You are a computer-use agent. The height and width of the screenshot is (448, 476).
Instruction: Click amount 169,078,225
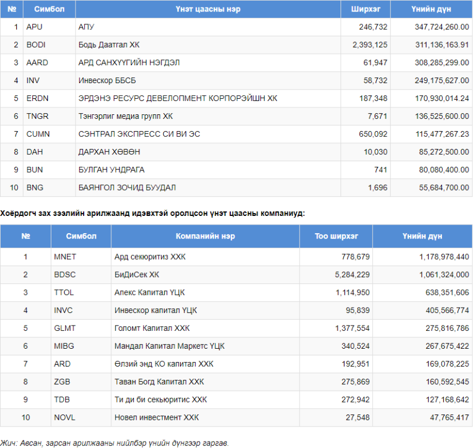pyautogui.click(x=447, y=364)
